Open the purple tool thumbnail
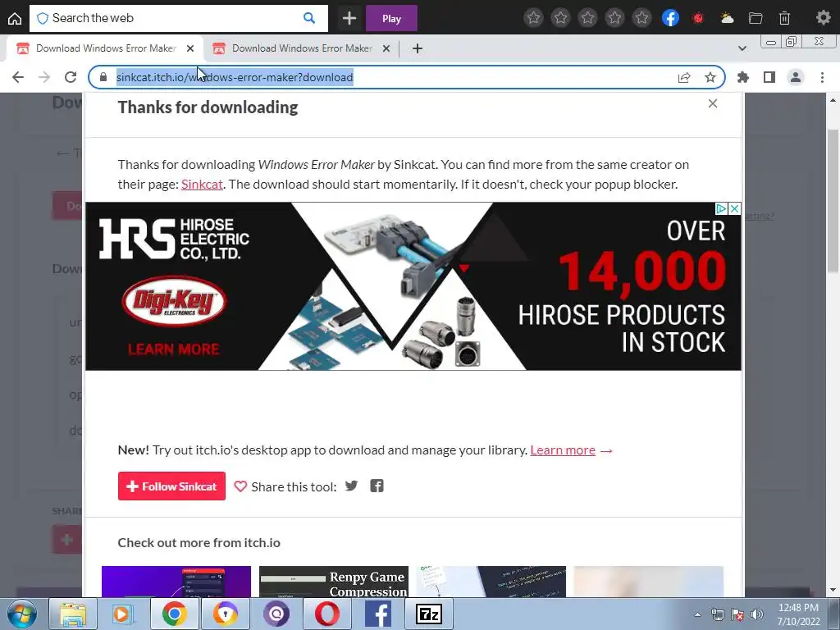 pyautogui.click(x=176, y=582)
